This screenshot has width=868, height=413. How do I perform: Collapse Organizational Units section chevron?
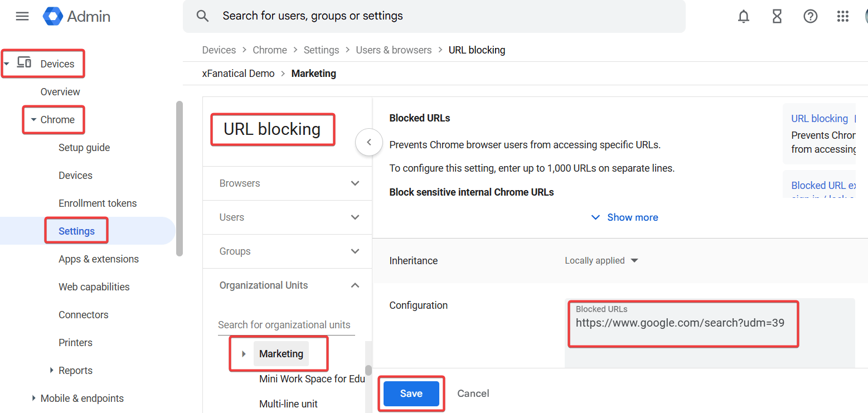coord(355,285)
